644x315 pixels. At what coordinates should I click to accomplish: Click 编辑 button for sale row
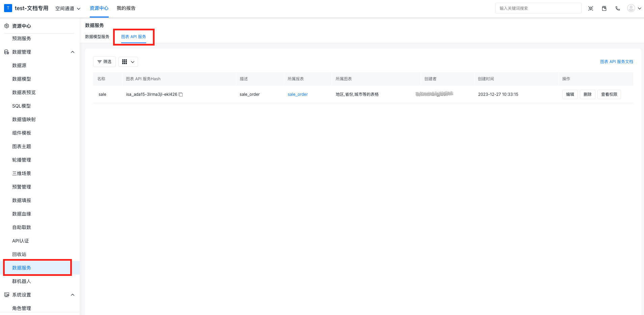[570, 94]
